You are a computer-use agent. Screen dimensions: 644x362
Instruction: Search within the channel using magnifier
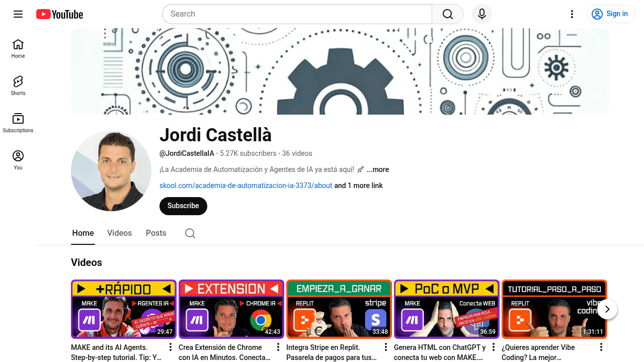(190, 233)
